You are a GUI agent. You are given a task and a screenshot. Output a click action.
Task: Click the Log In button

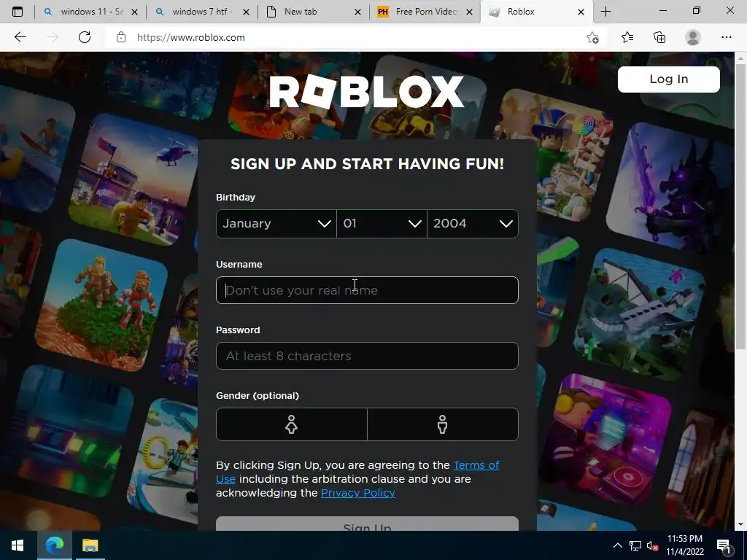[x=668, y=79]
